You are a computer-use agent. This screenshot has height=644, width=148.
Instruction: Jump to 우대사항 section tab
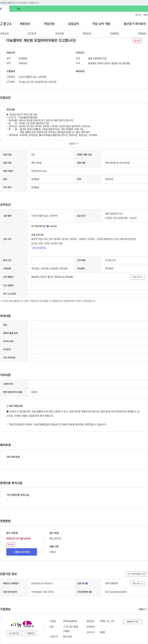pyautogui.click(x=59, y=34)
